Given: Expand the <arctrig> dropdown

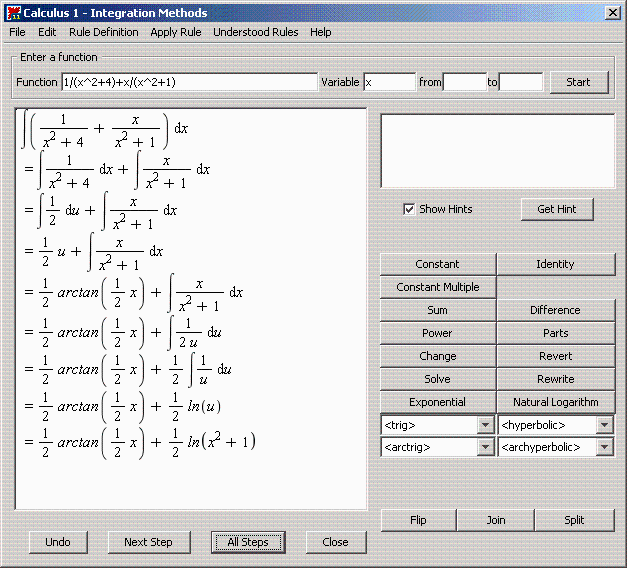Looking at the screenshot, I should coord(487,448).
